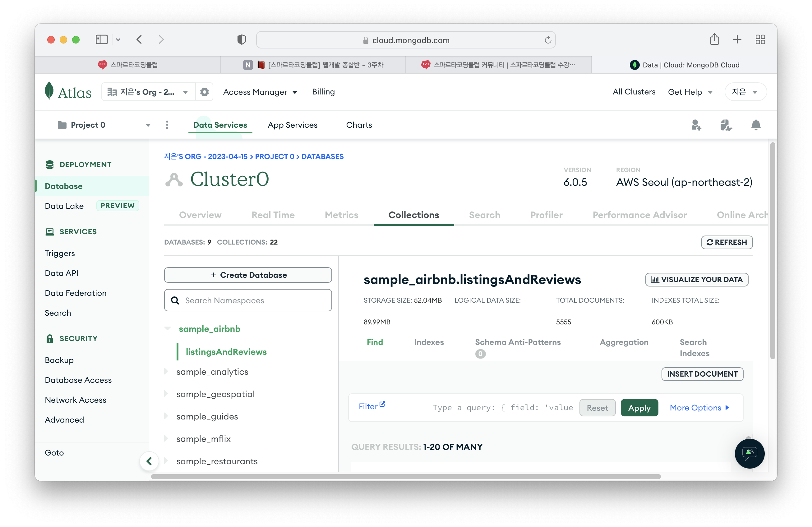812x527 pixels.
Task: Open the Billing link
Action: coord(323,92)
